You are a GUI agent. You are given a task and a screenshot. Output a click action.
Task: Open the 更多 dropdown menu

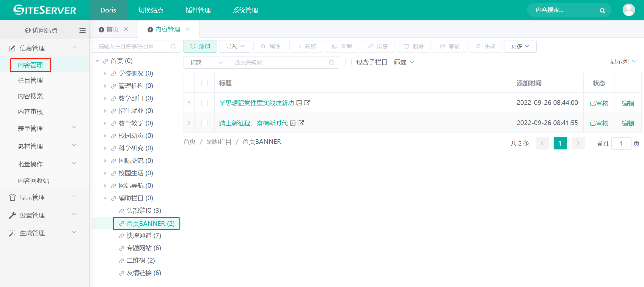click(520, 46)
